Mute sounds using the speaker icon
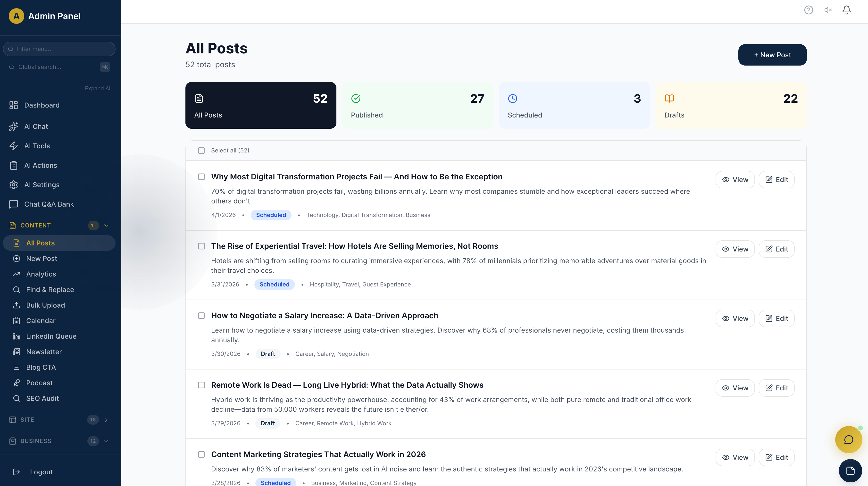 pyautogui.click(x=827, y=10)
